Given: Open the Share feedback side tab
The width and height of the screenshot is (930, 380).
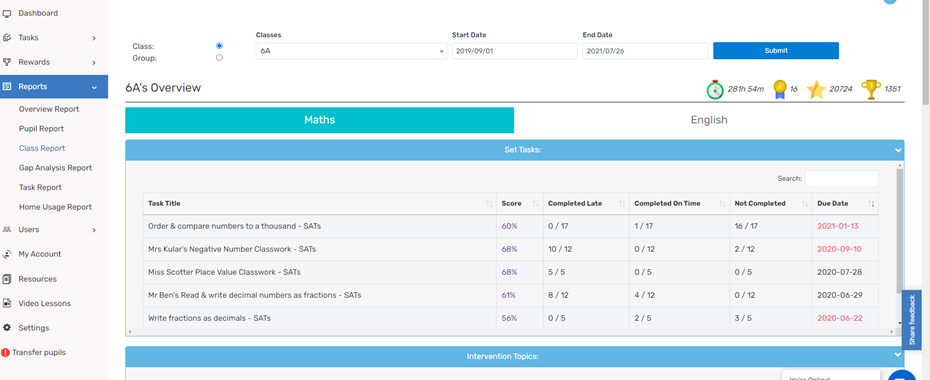Looking at the screenshot, I should tap(912, 320).
